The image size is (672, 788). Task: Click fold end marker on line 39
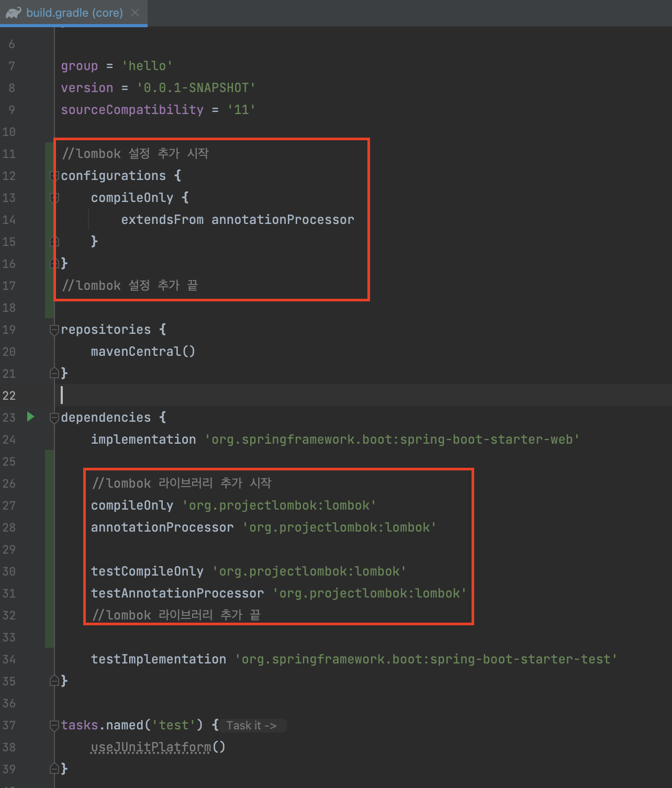pyautogui.click(x=54, y=769)
